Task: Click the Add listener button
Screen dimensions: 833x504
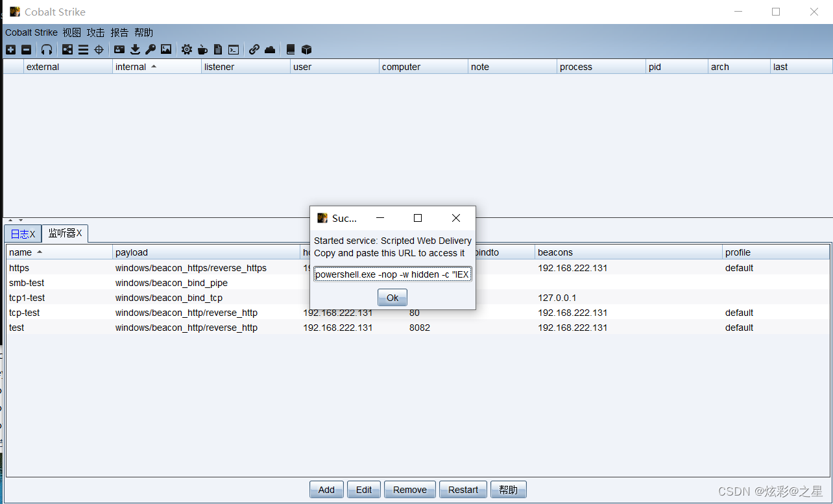Action: (x=326, y=490)
